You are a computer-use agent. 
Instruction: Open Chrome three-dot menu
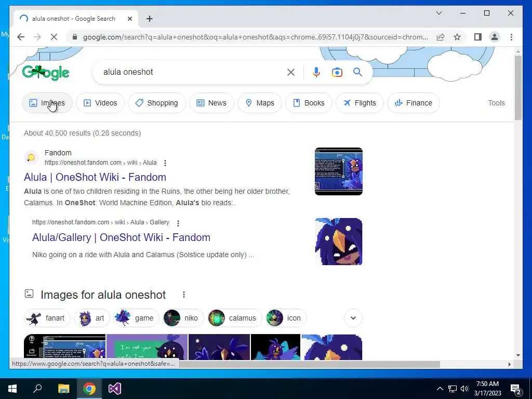(511, 37)
